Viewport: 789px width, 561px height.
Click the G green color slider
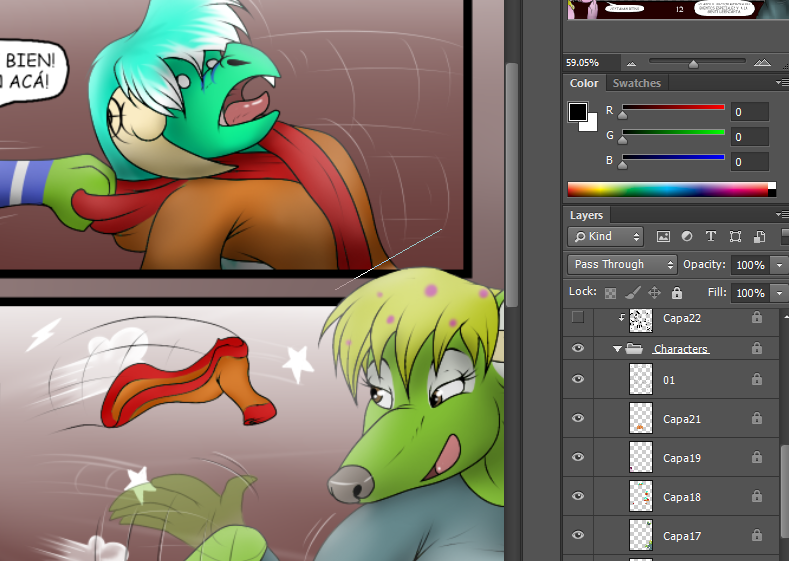(x=673, y=132)
